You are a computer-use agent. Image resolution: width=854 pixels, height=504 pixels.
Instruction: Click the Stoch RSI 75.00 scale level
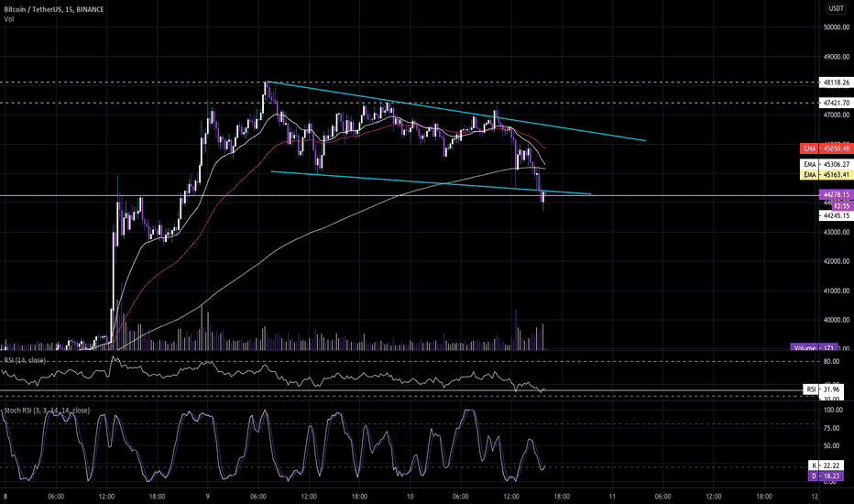coord(831,428)
